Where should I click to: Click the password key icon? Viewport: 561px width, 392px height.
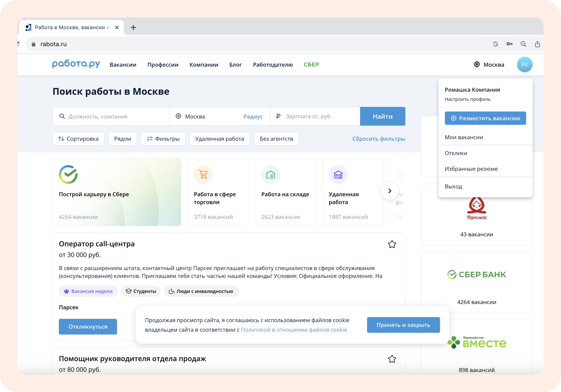pos(510,44)
